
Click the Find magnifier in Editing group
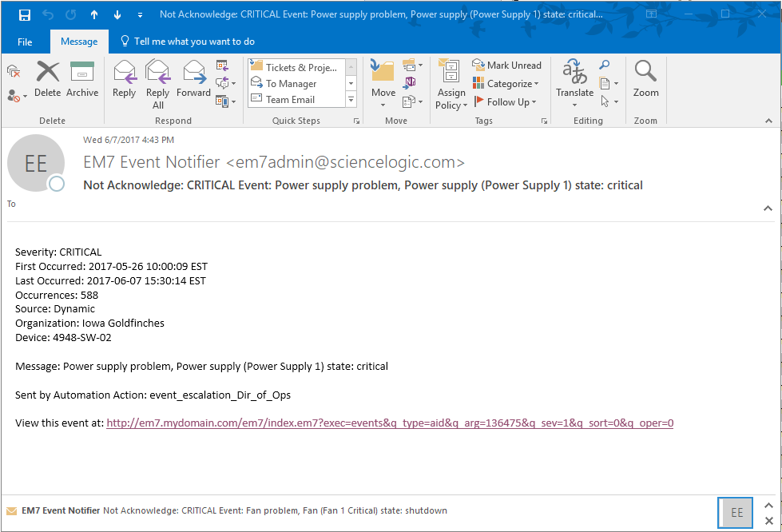click(605, 65)
